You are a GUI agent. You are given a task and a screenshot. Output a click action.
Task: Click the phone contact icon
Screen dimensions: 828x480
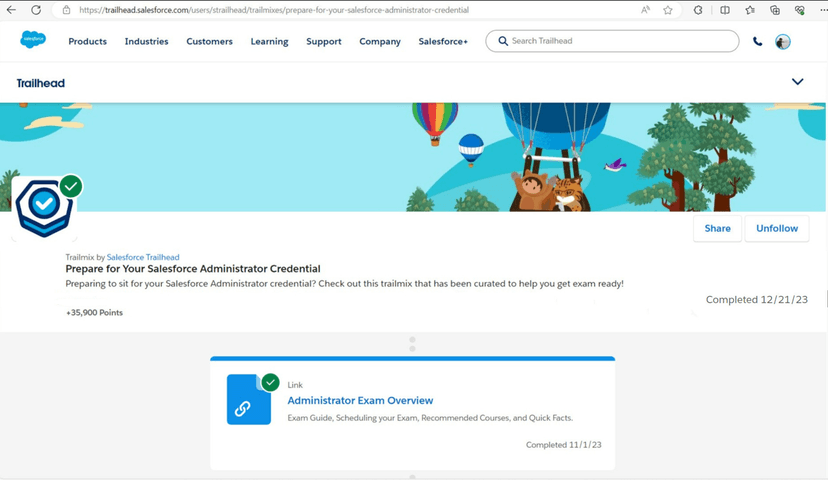click(x=757, y=42)
